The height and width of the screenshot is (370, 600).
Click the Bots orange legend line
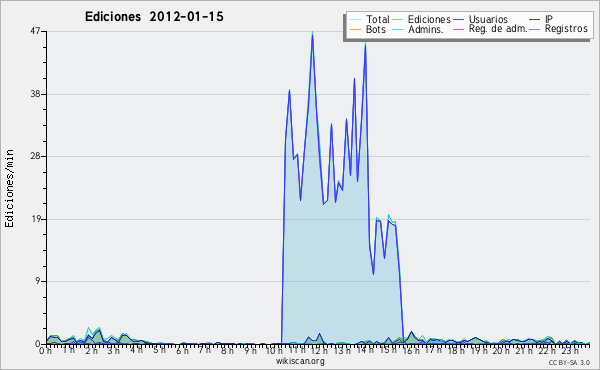(x=355, y=29)
